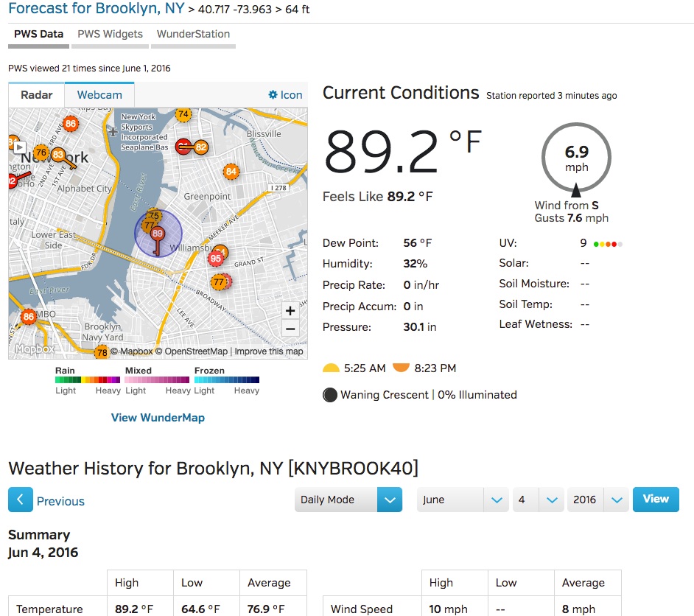The height and width of the screenshot is (616, 694).
Task: Open the Mapbox attribution link
Action: pyautogui.click(x=132, y=351)
